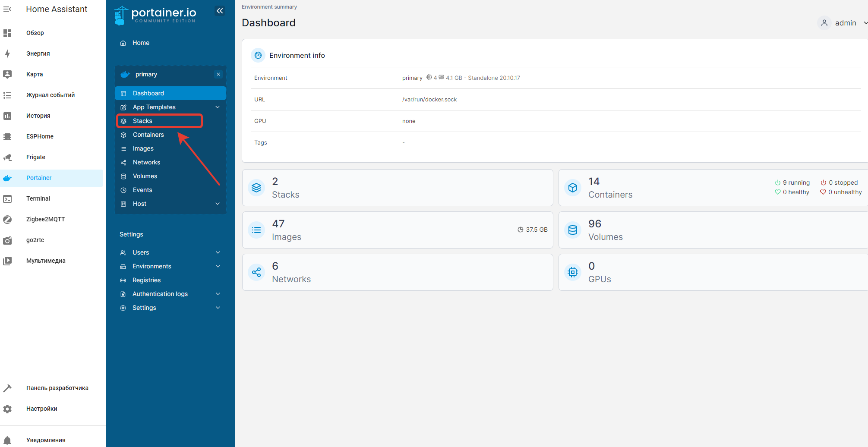
Task: Expand the Host menu section
Action: tap(218, 204)
